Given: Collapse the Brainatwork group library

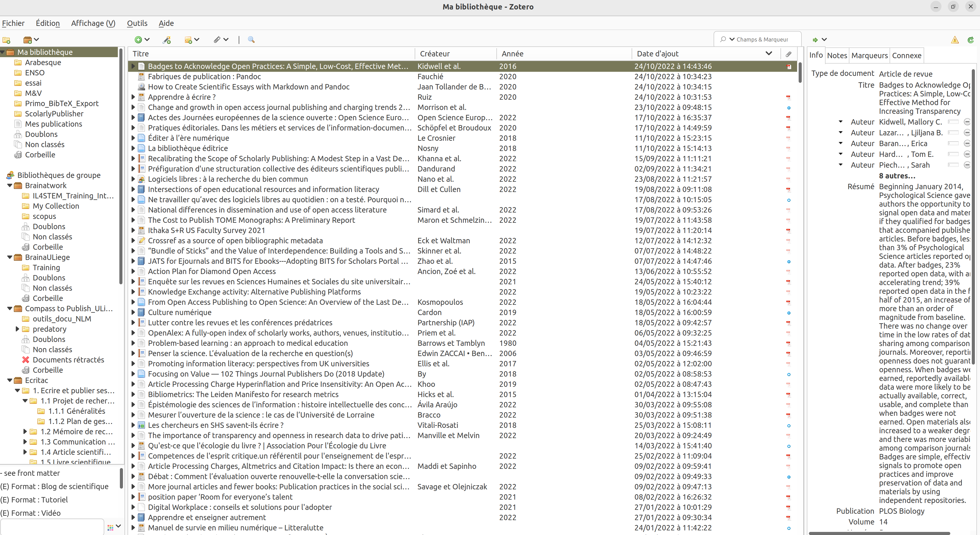Looking at the screenshot, I should click(x=9, y=186).
